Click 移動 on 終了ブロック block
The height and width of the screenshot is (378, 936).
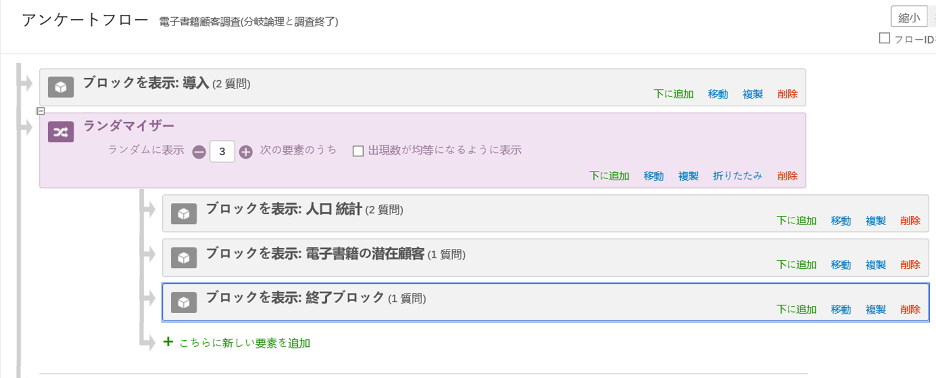[841, 309]
